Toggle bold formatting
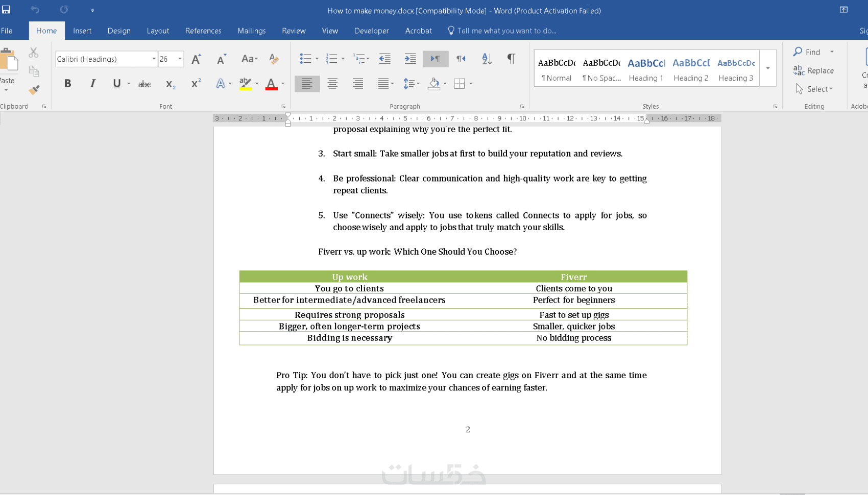Screen dimensions: 868x495 pos(67,84)
